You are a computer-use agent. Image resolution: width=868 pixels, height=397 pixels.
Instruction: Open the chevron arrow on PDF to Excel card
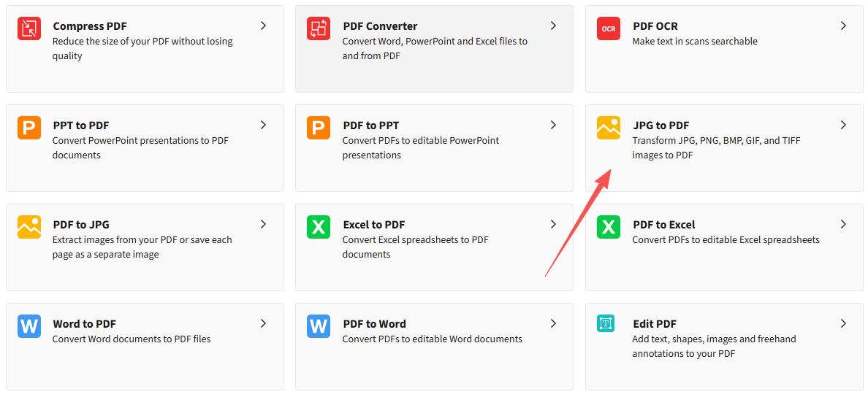point(843,224)
